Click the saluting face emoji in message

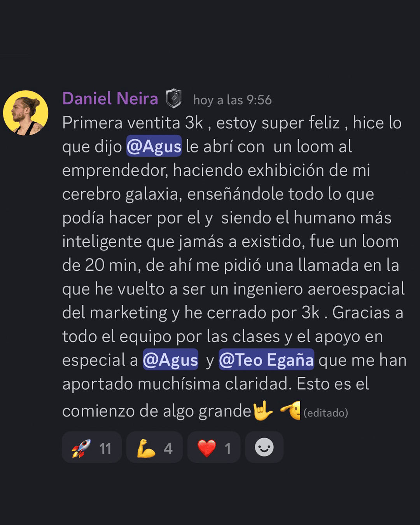point(290,411)
